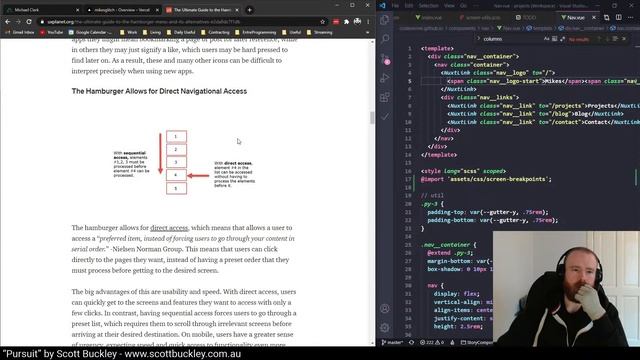Open the Chrome three-dot menu

click(368, 22)
